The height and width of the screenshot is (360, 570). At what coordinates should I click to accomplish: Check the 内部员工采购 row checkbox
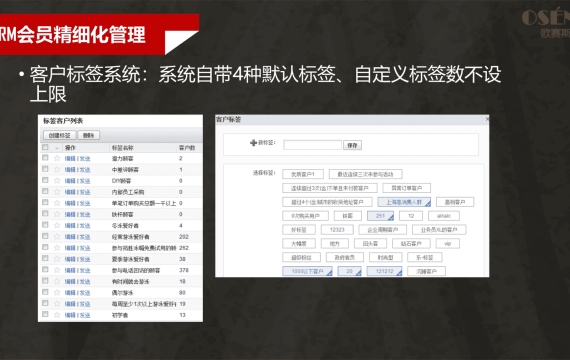(x=45, y=191)
